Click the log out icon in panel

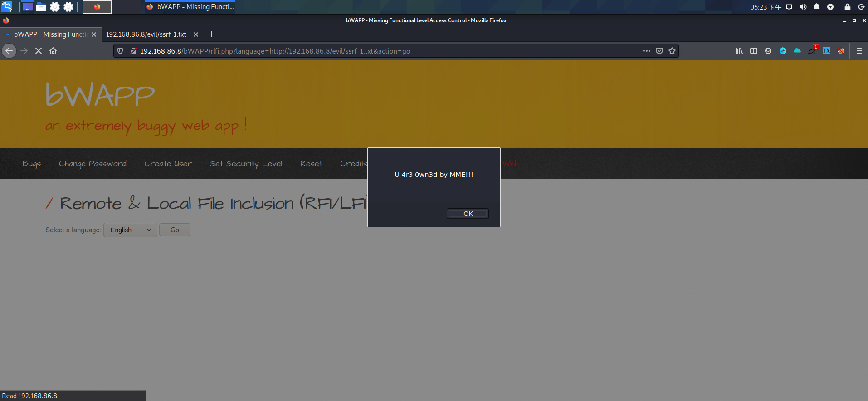point(861,7)
